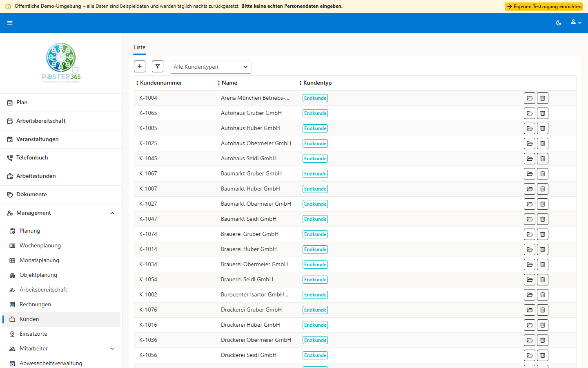588x368 pixels.
Task: Select Druckerei Huber GmbH name cell
Action: [250, 325]
